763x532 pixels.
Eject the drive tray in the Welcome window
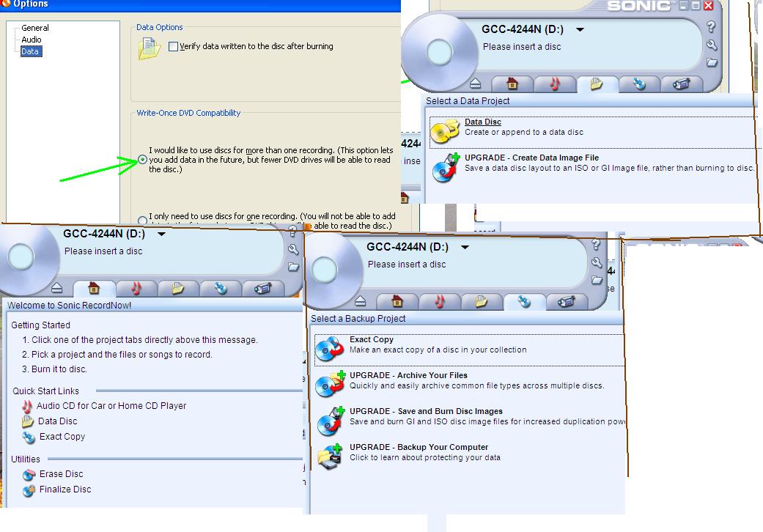pyautogui.click(x=56, y=288)
